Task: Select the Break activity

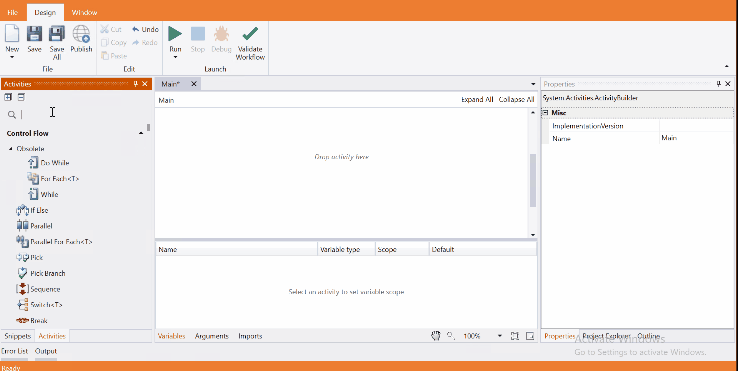Action: (x=32, y=320)
